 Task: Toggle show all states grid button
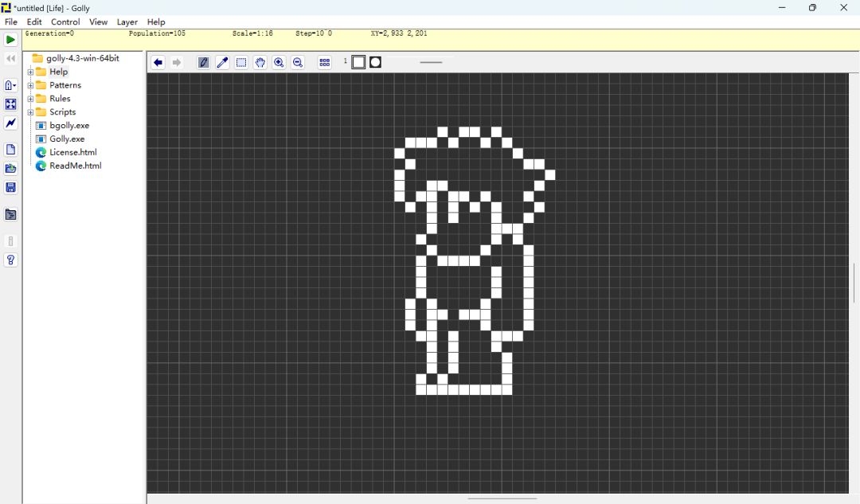pyautogui.click(x=325, y=63)
